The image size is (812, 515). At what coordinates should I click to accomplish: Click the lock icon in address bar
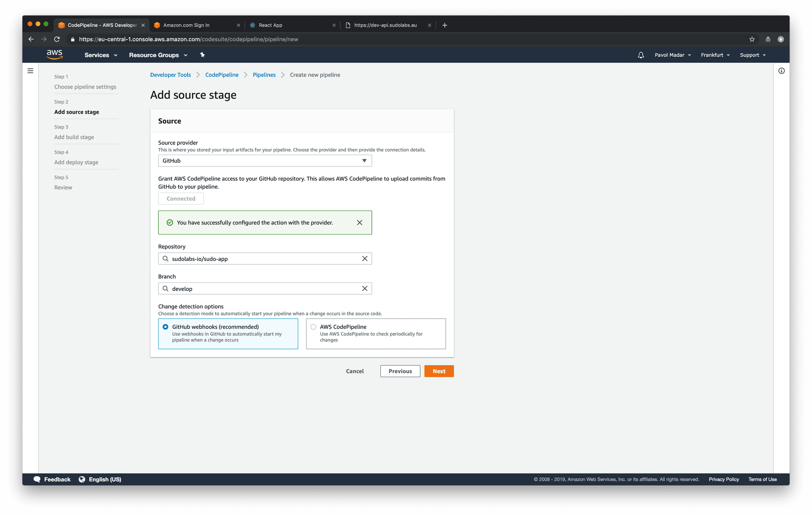pos(73,39)
